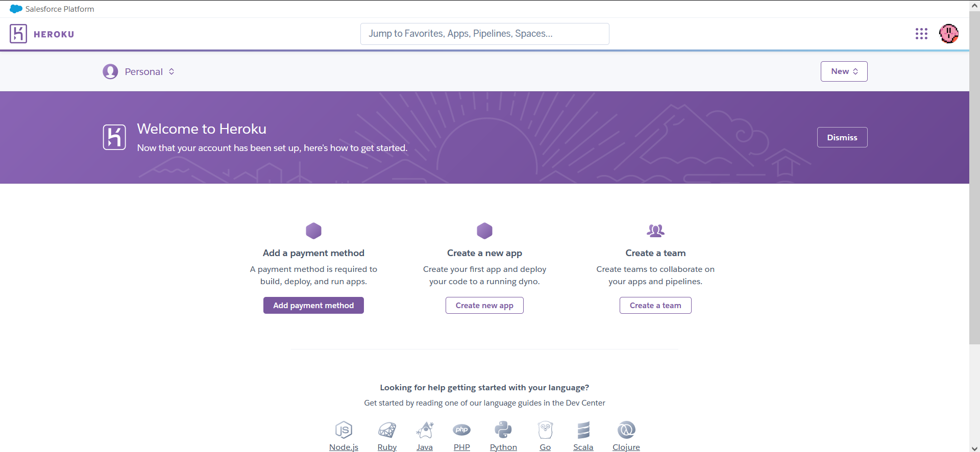Open the Go guide link
The height and width of the screenshot is (452, 980).
click(x=545, y=447)
